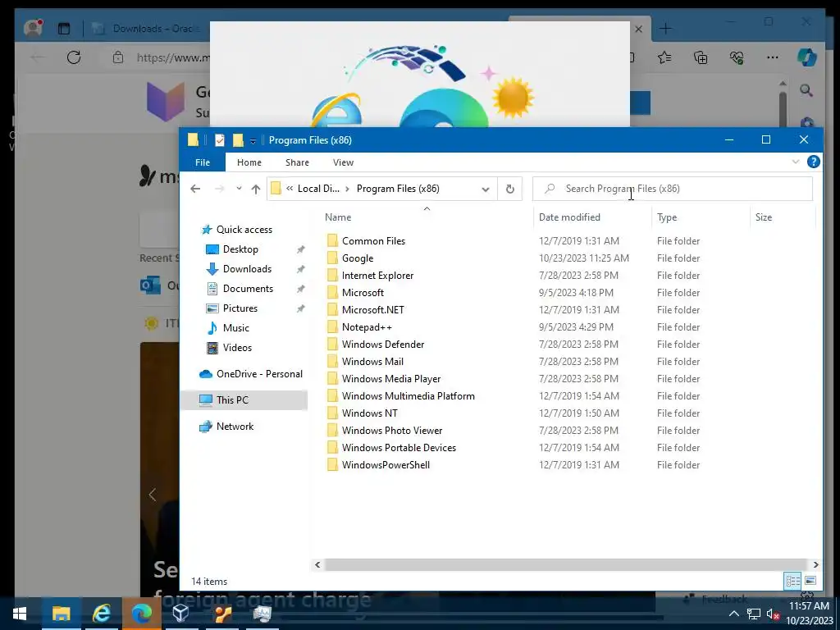Open the Share ribbon tab
Viewport: 840px width, 630px height.
tap(297, 162)
